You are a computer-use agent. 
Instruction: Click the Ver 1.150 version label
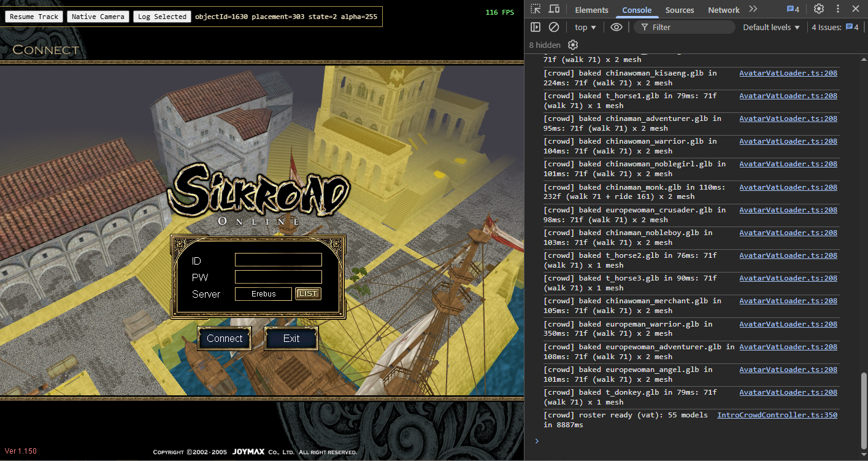[21, 451]
